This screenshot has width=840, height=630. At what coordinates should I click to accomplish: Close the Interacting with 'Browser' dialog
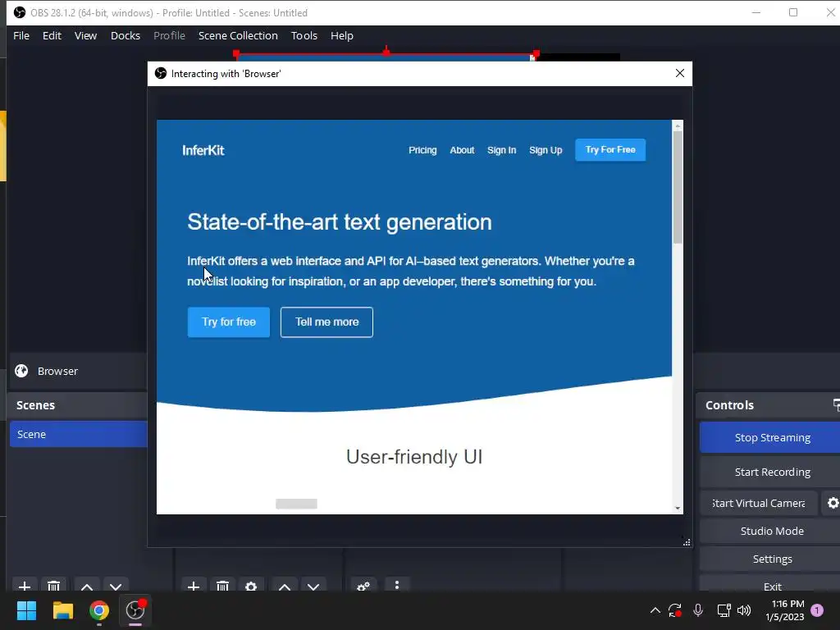point(680,73)
